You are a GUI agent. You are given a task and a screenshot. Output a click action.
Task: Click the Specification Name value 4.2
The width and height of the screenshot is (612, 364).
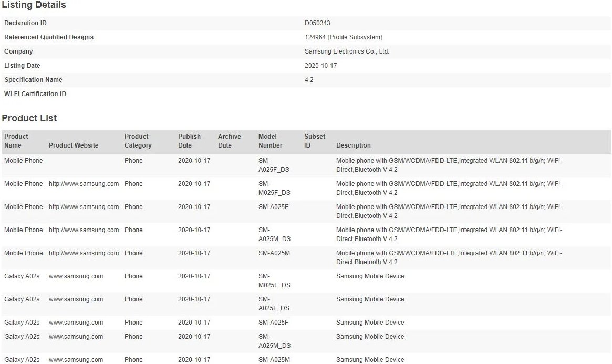(309, 80)
